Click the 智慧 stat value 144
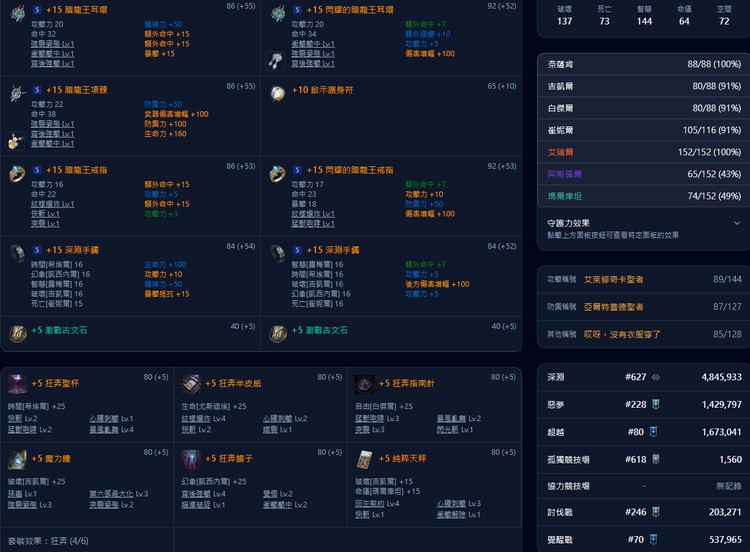The image size is (750, 552). [x=644, y=21]
